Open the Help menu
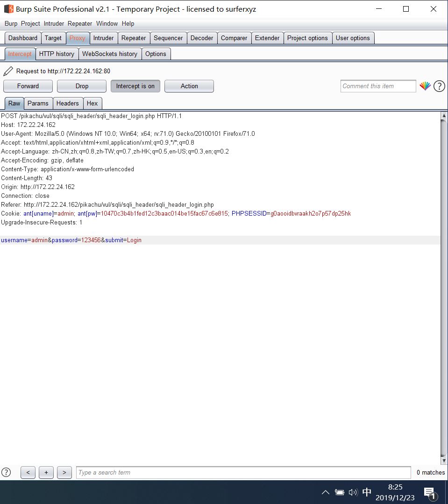The image size is (448, 504). 128,23
